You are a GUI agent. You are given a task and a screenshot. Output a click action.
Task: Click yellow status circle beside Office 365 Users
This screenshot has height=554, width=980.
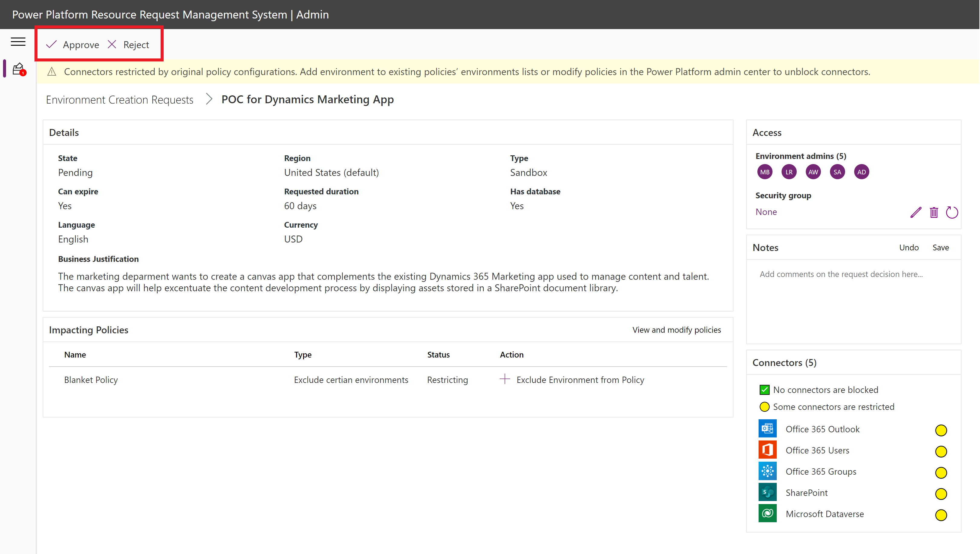coord(941,451)
